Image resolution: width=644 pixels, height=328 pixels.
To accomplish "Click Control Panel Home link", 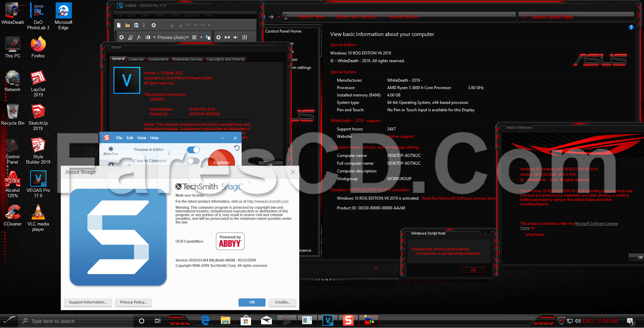I will click(283, 31).
